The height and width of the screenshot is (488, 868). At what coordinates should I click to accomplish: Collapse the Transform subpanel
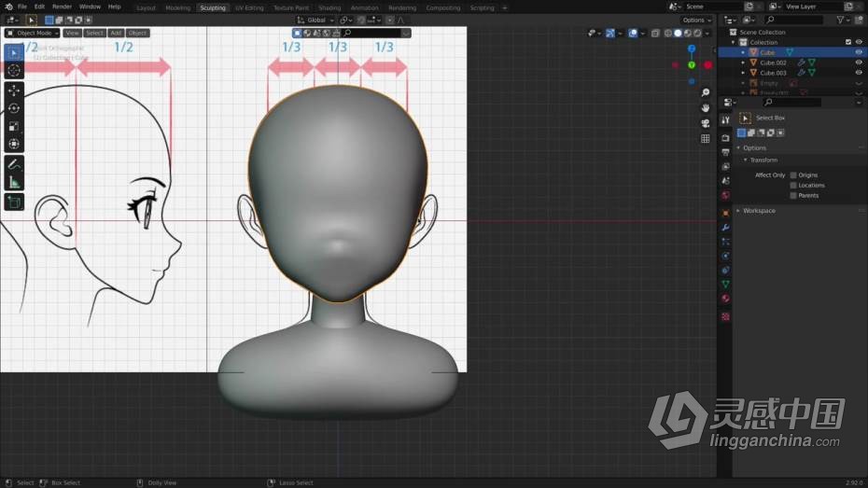point(745,160)
